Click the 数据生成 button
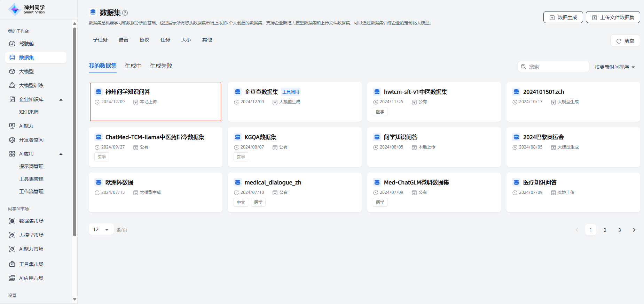 point(563,17)
